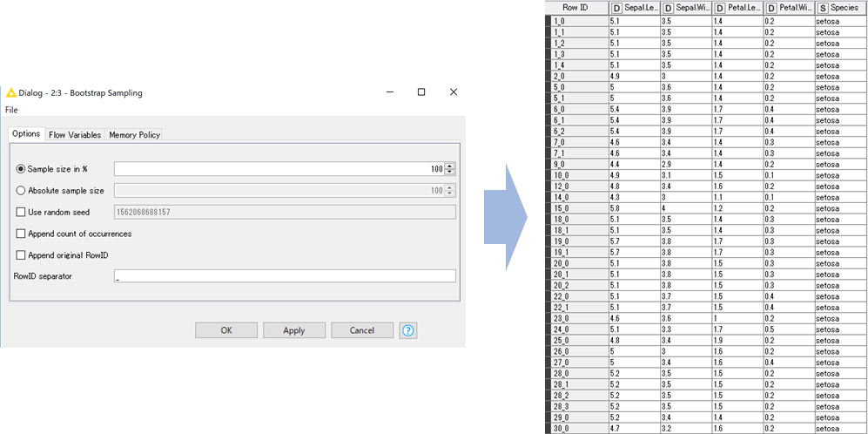868x434 pixels.
Task: Click the Species column header
Action: pos(841,9)
